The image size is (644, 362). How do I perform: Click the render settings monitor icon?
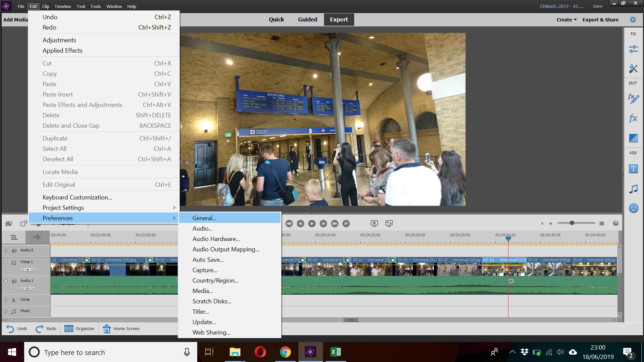click(x=374, y=223)
